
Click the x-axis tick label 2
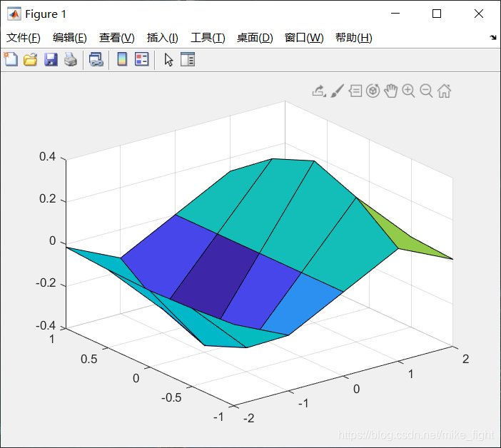[465, 359]
